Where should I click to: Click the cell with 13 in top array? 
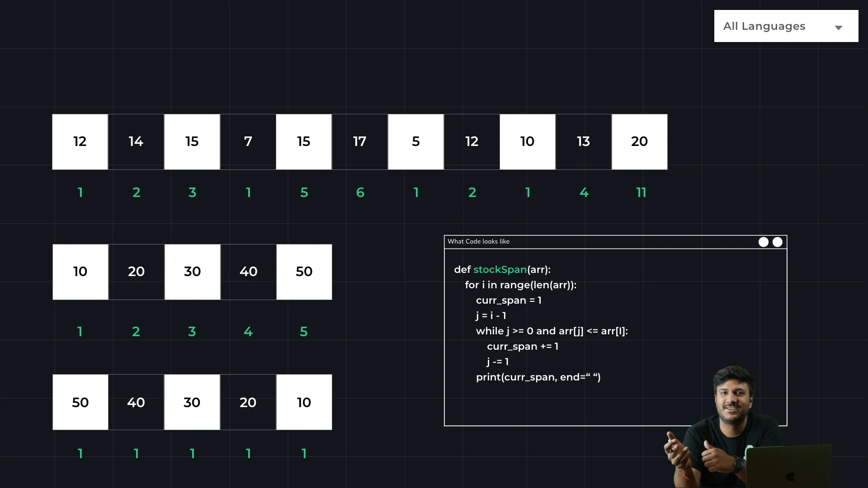click(583, 142)
